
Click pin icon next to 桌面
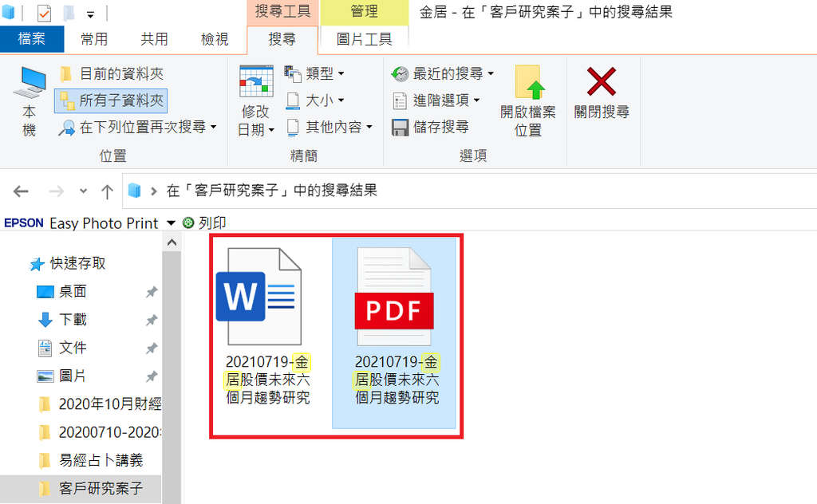click(x=152, y=292)
